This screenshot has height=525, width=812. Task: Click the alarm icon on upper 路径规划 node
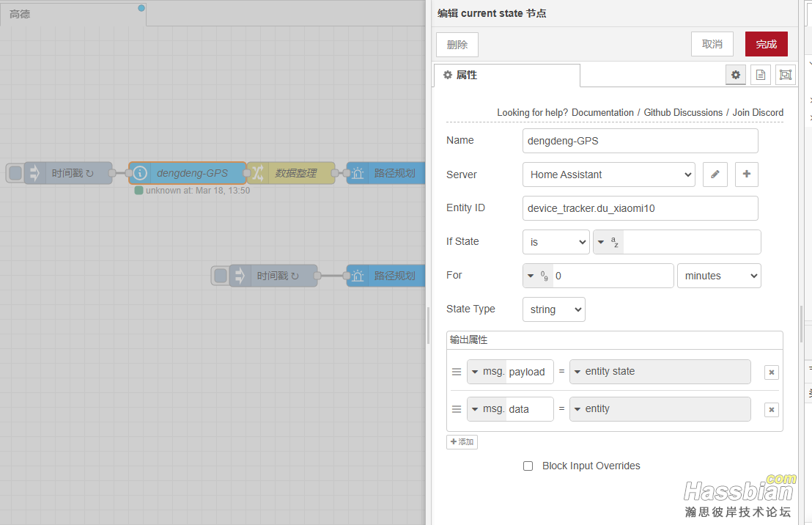[x=358, y=173]
